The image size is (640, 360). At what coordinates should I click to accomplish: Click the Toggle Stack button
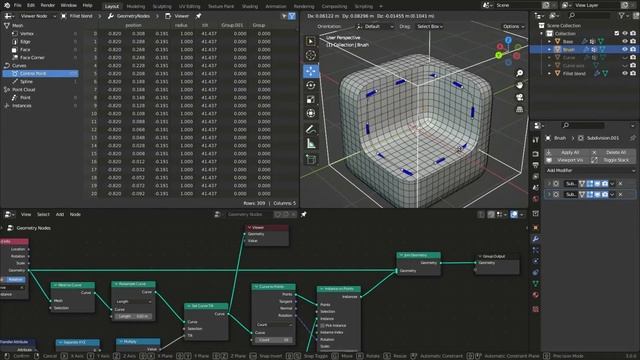[613, 160]
